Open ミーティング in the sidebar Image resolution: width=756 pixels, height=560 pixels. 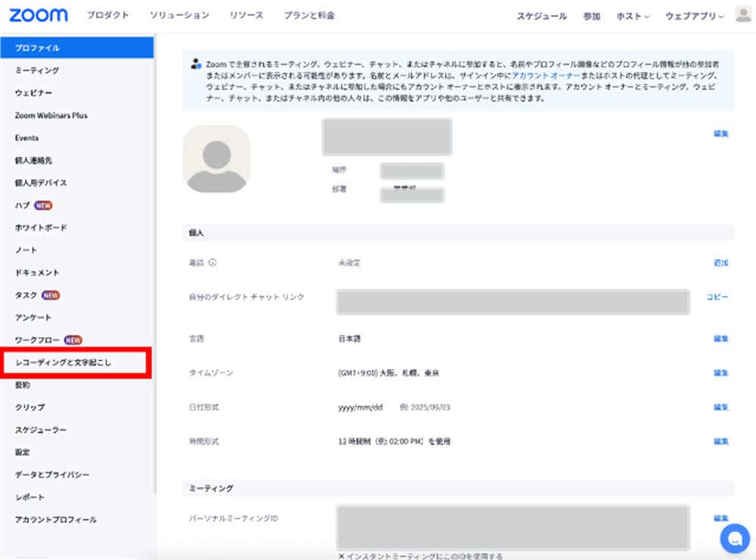[37, 70]
